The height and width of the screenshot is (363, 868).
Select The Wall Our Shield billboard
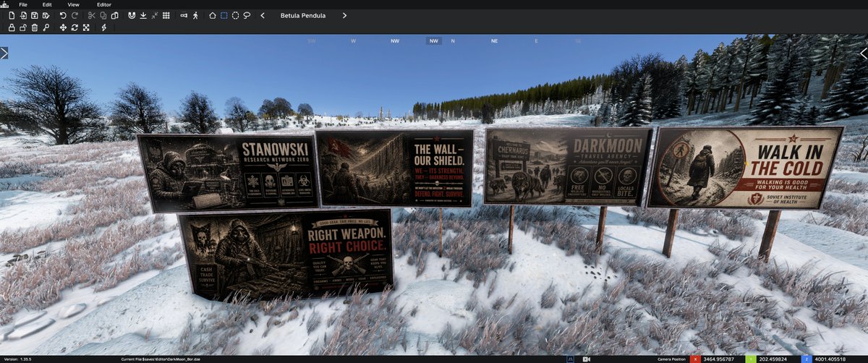point(396,168)
